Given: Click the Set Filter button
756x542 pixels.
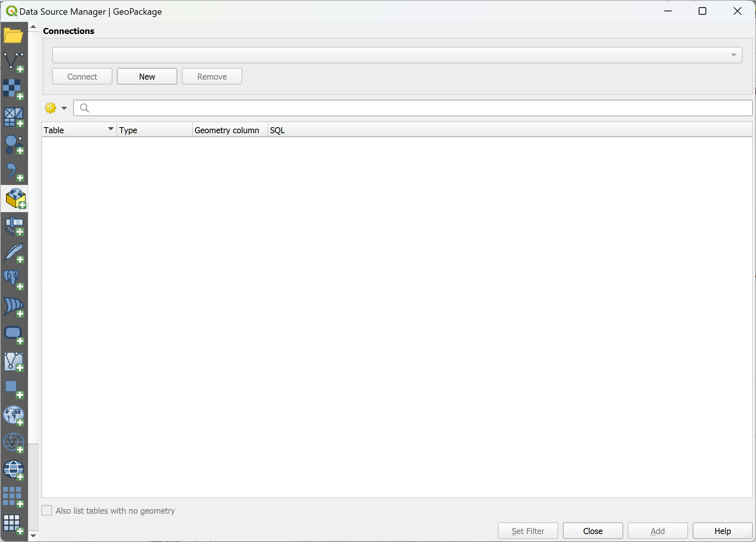Looking at the screenshot, I should (528, 531).
